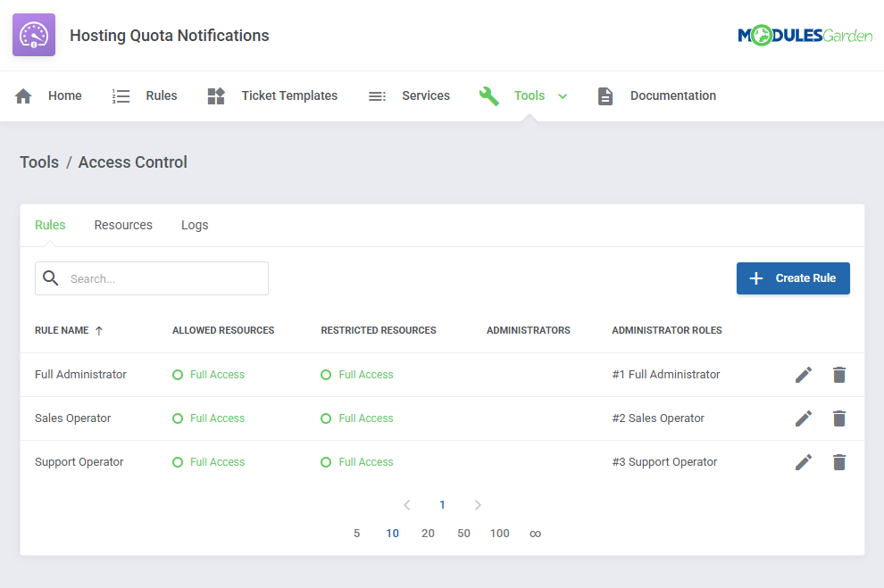Show 5 entries per page
This screenshot has height=588, width=884.
(357, 534)
